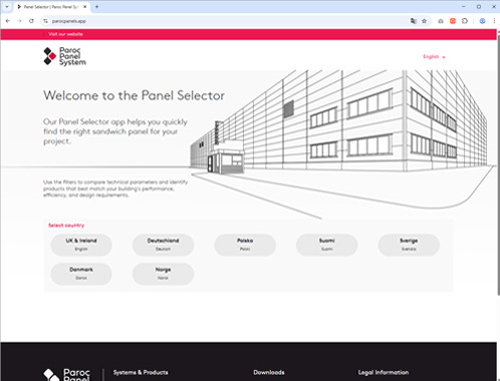The image size is (500, 381).
Task: Close the Panel Selector tab
Action: [x=85, y=7]
